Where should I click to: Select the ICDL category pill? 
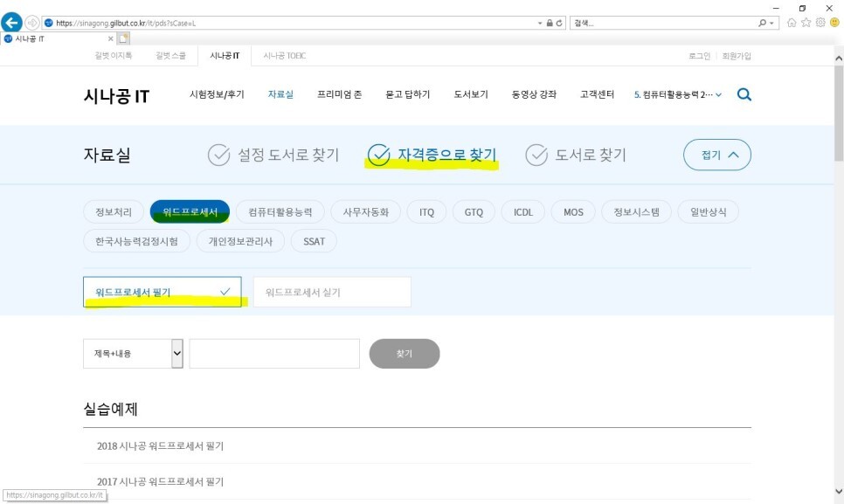click(522, 212)
